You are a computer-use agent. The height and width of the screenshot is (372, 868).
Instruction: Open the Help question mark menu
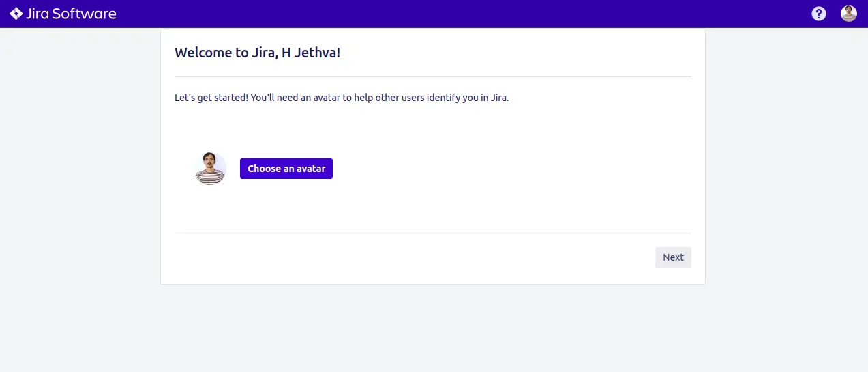click(x=819, y=14)
